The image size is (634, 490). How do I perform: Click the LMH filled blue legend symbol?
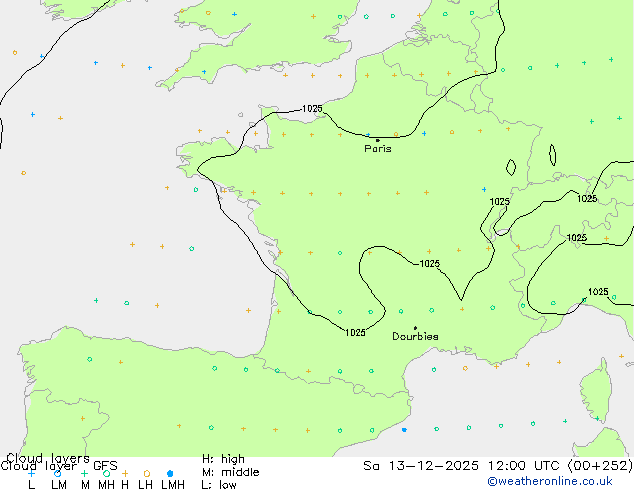click(x=170, y=473)
